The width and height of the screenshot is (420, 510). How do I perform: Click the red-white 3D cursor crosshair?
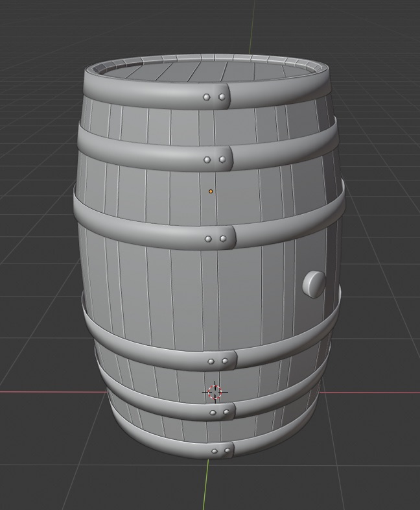(x=215, y=392)
